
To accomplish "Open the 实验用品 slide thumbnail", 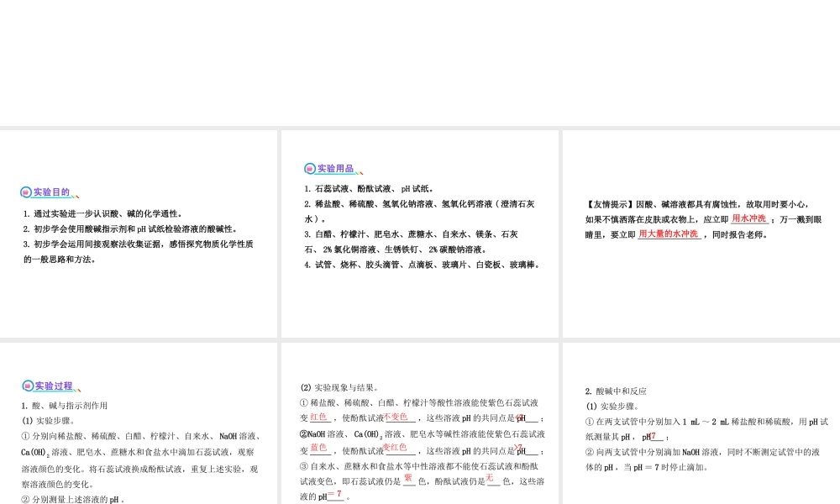I will [420, 234].
